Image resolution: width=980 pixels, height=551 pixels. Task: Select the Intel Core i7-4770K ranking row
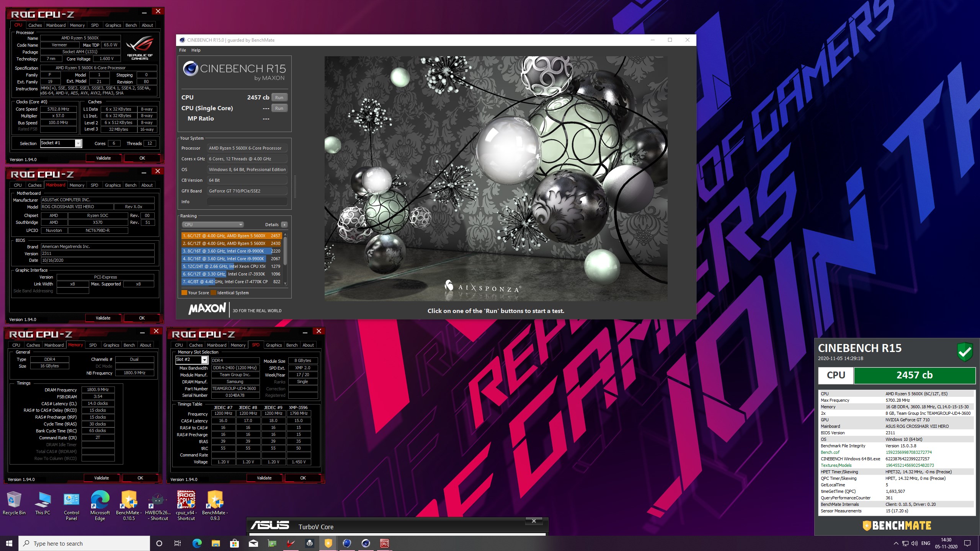point(232,282)
